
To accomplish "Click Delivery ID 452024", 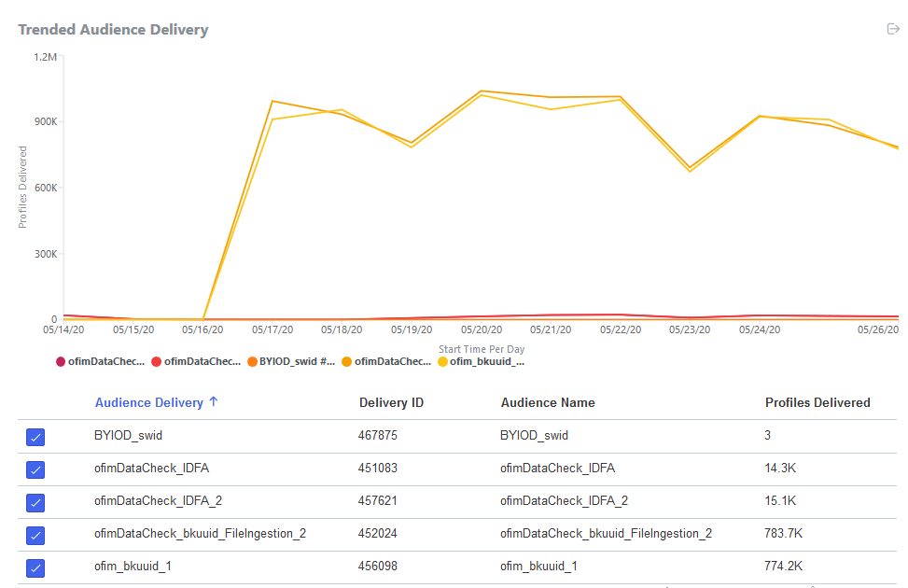I will click(x=378, y=534).
